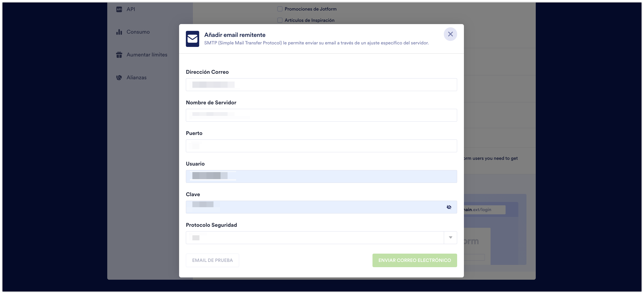Click the Alianzas handshake icon

click(x=119, y=78)
